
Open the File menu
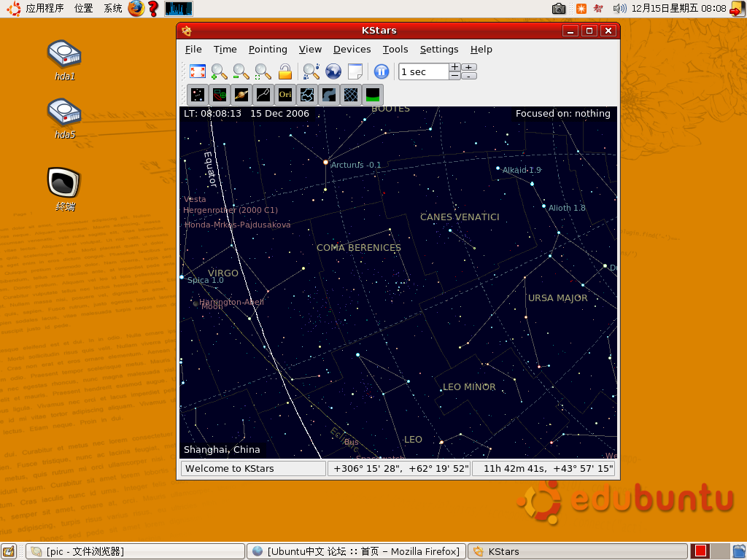click(193, 50)
